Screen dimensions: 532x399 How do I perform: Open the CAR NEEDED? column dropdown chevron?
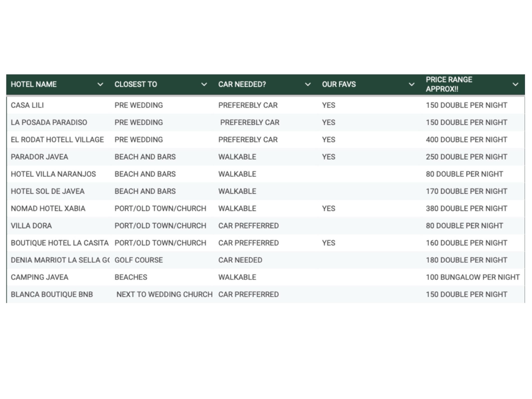pos(308,84)
